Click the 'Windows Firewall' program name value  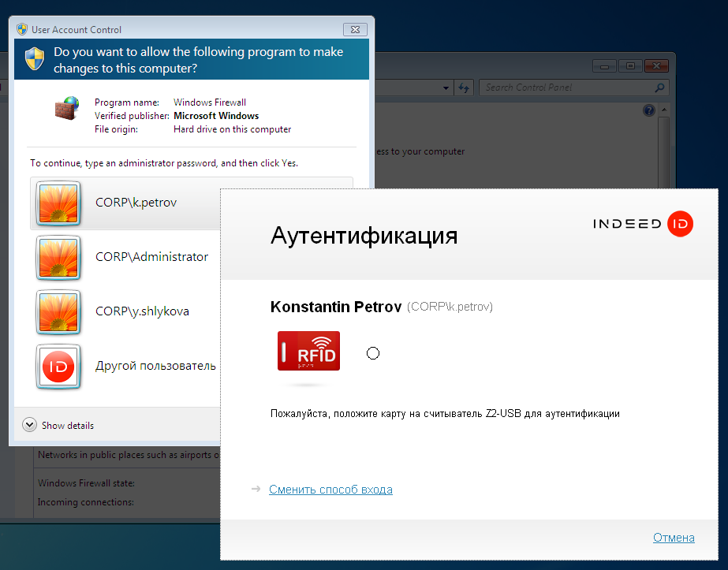click(209, 102)
